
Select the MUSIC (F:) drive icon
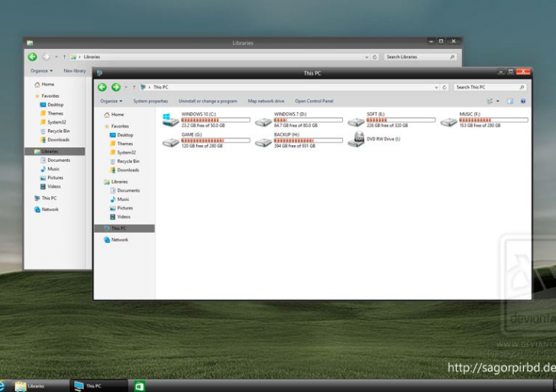coord(448,121)
